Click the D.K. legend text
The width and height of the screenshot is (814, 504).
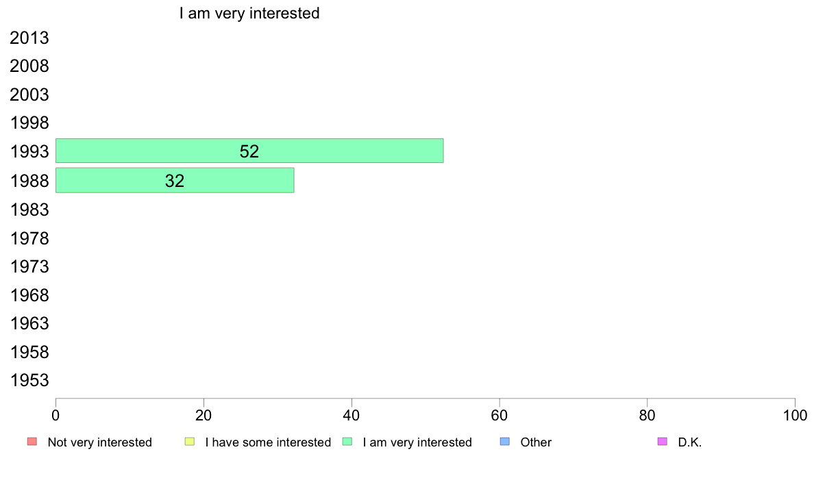pos(690,442)
